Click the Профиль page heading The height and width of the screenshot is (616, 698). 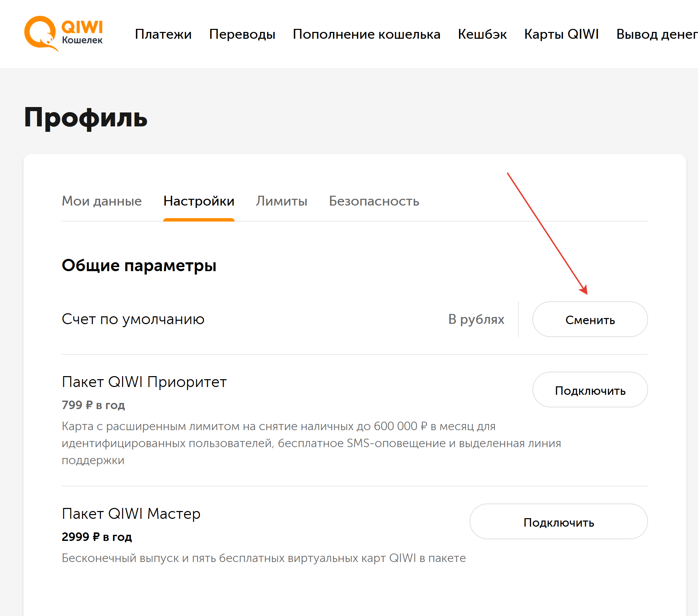[x=86, y=118]
